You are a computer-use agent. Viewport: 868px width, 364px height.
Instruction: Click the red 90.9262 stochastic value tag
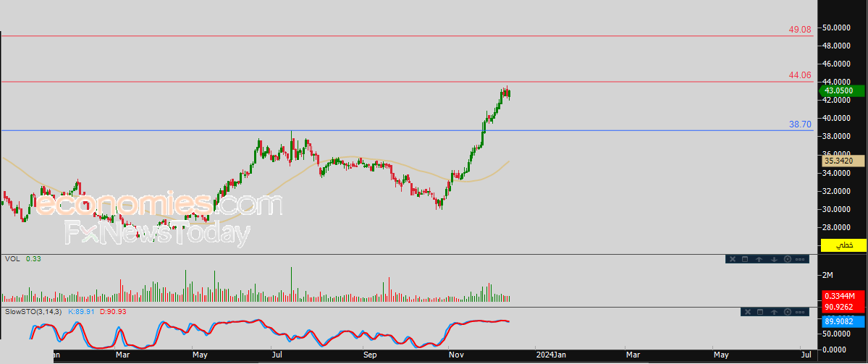843,306
